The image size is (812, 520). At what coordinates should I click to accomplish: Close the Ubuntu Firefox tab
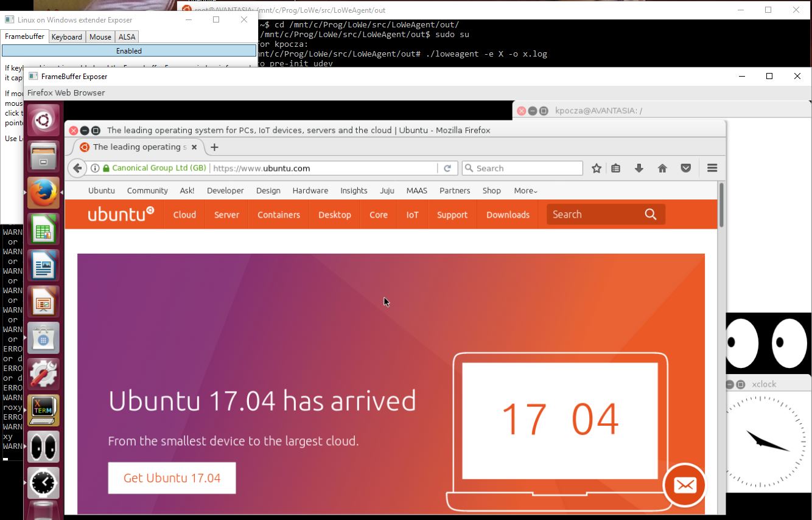[194, 147]
